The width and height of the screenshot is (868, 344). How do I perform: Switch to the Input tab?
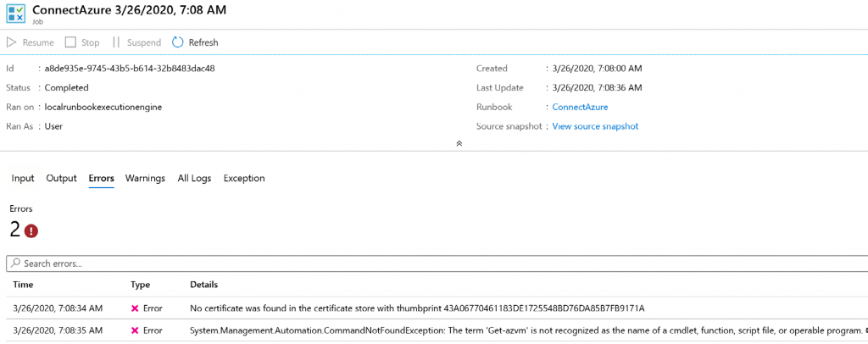click(x=23, y=179)
